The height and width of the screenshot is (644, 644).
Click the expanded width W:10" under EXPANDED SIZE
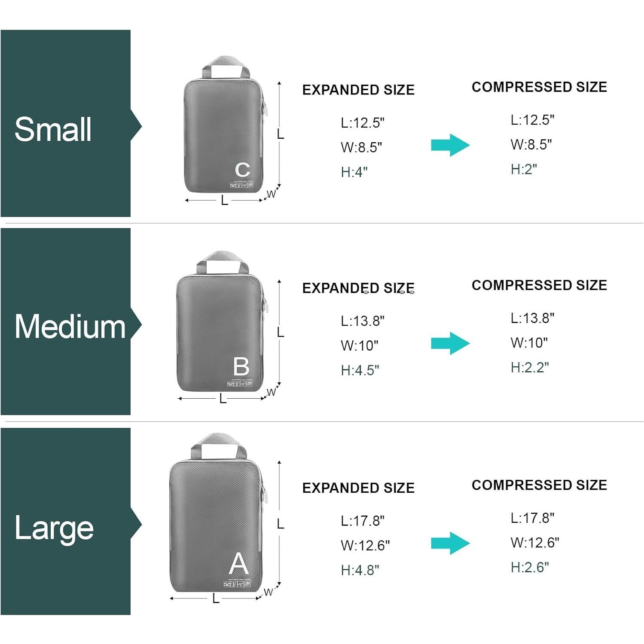tap(359, 345)
